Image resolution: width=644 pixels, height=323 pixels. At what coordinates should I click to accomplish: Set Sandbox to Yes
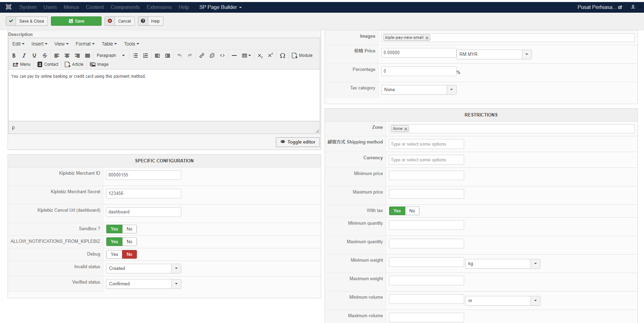114,229
